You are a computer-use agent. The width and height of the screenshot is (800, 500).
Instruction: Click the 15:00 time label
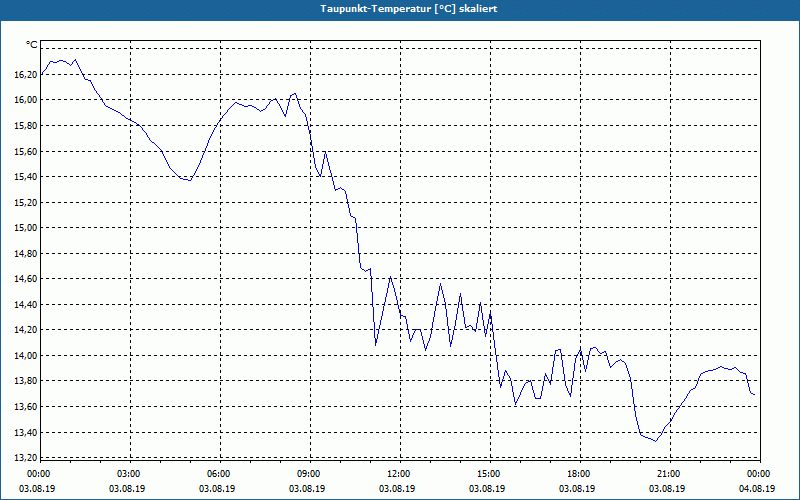coord(487,474)
